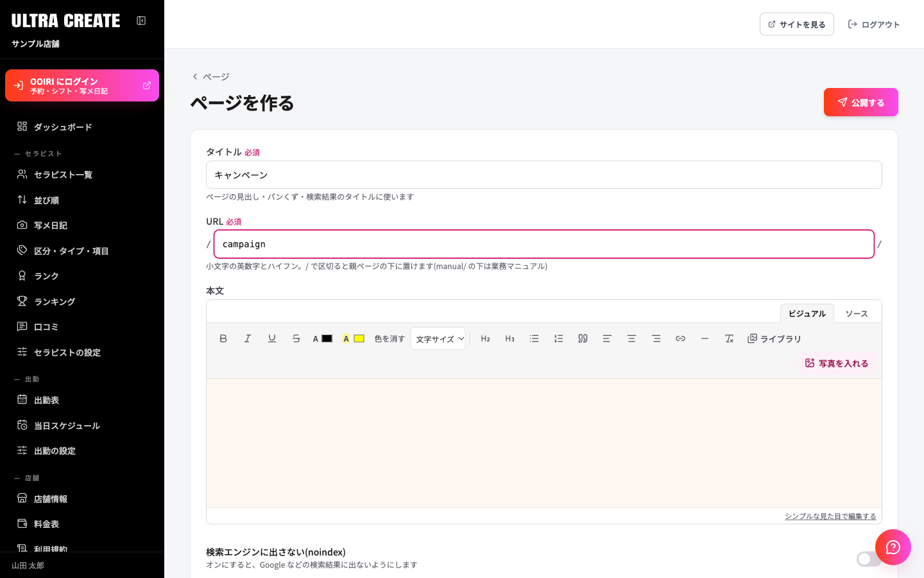Insert an H2 heading
Image resolution: width=924 pixels, height=578 pixels.
pyautogui.click(x=486, y=338)
